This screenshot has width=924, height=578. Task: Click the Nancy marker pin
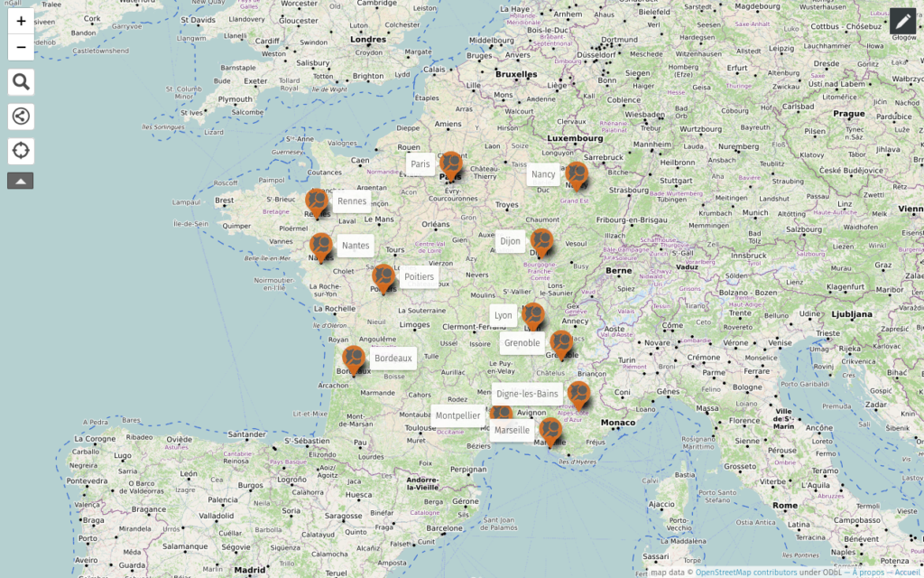pos(576,176)
